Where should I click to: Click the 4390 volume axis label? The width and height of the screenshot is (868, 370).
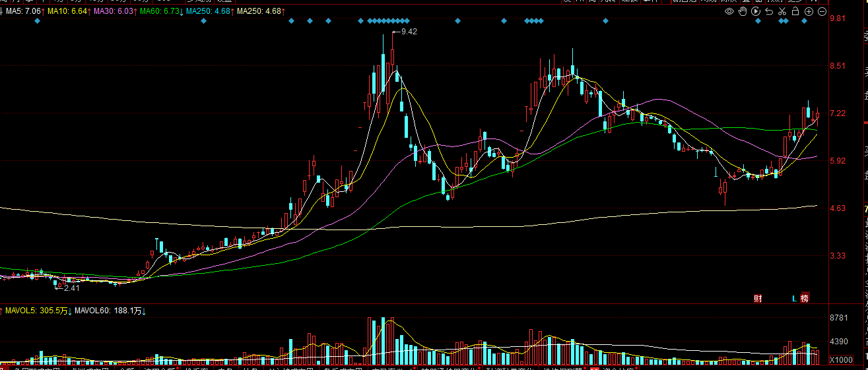839,342
